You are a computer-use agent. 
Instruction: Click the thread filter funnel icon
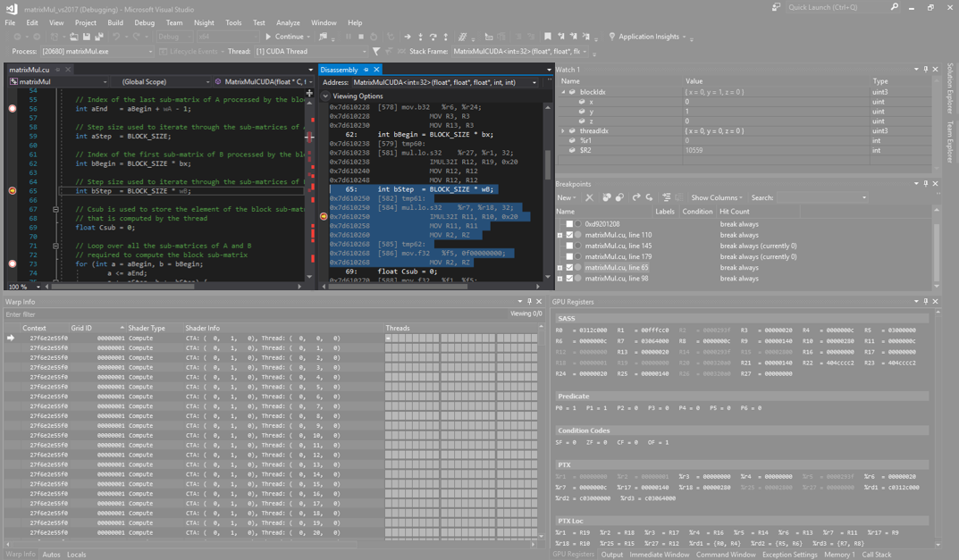(376, 51)
